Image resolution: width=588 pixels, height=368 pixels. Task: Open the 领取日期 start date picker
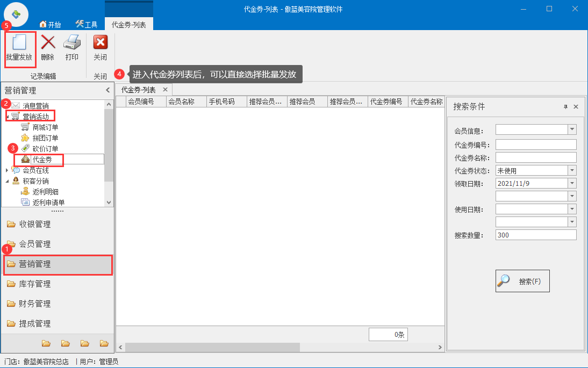(572, 183)
